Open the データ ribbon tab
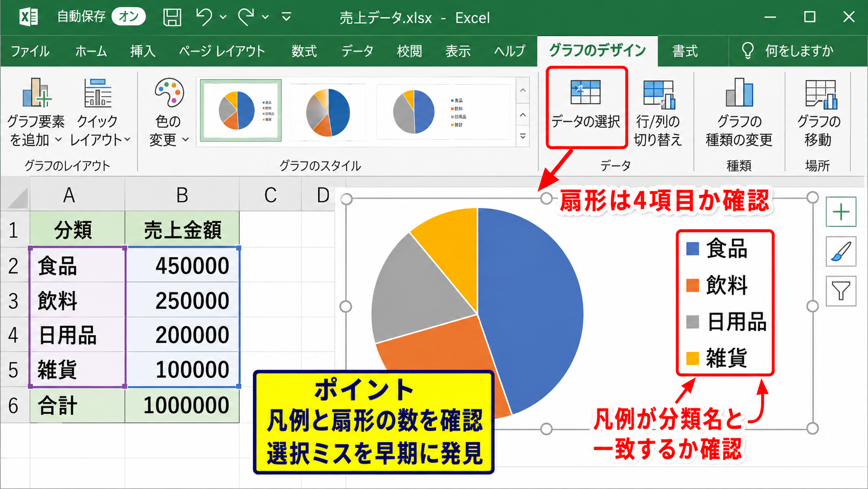 [x=357, y=51]
